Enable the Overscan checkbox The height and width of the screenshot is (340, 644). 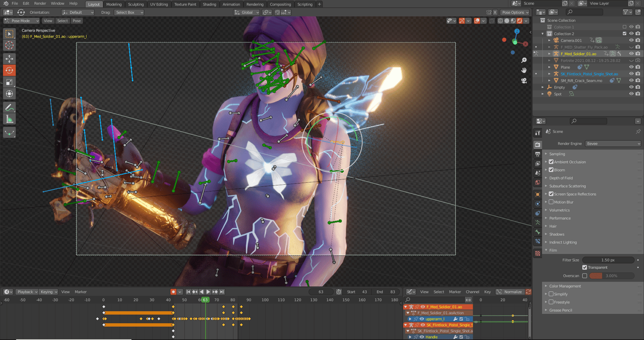tap(585, 276)
